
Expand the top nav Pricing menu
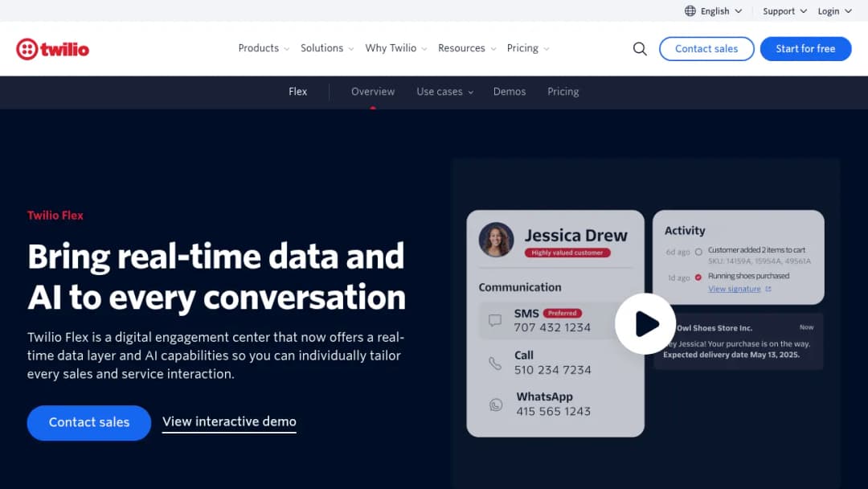click(x=527, y=48)
